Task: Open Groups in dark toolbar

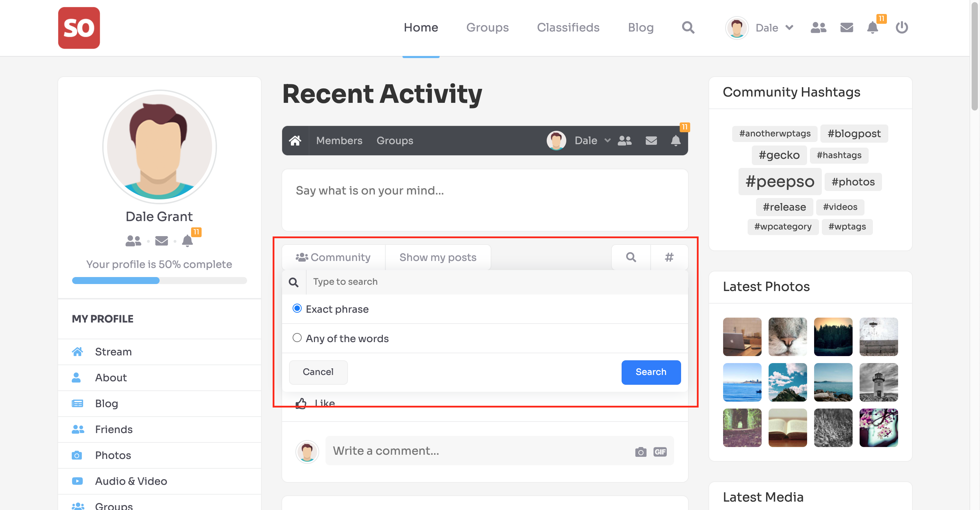Action: point(394,141)
